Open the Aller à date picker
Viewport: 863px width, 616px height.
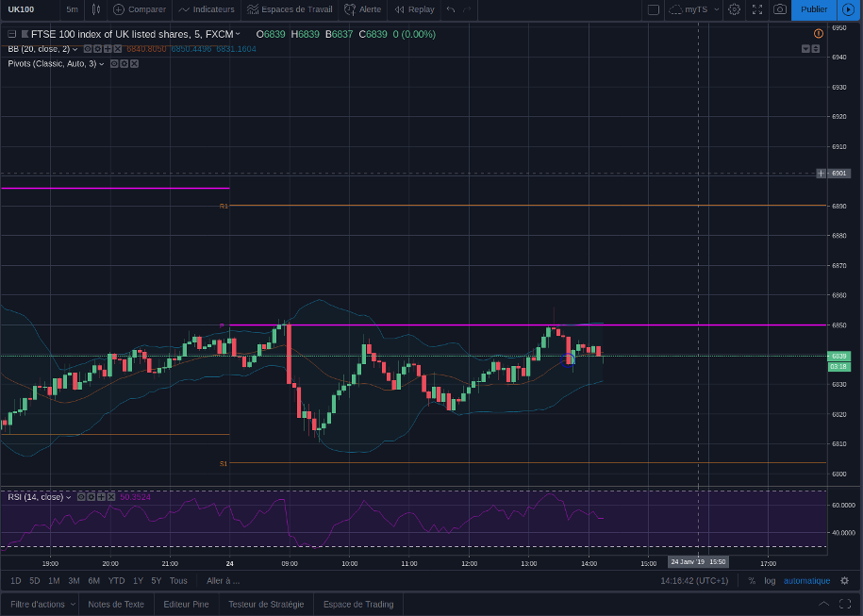click(223, 581)
